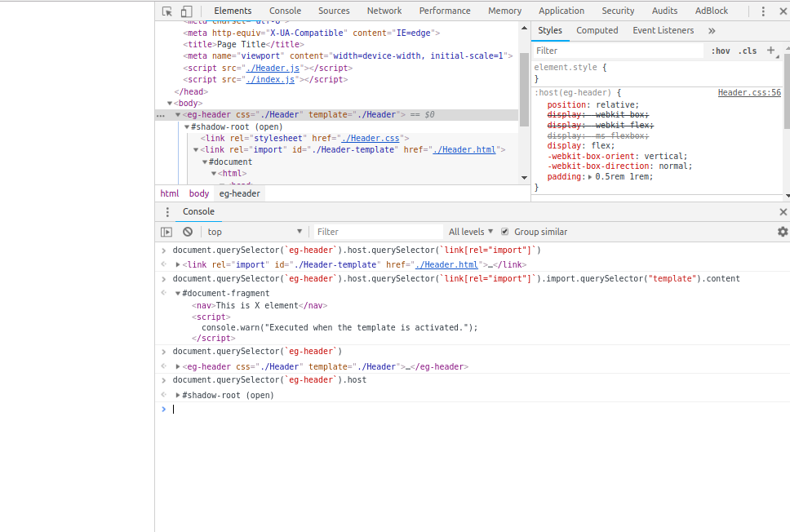Viewport: 790px width, 532px height.
Task: Click the display: flex declaration
Action: click(x=581, y=145)
